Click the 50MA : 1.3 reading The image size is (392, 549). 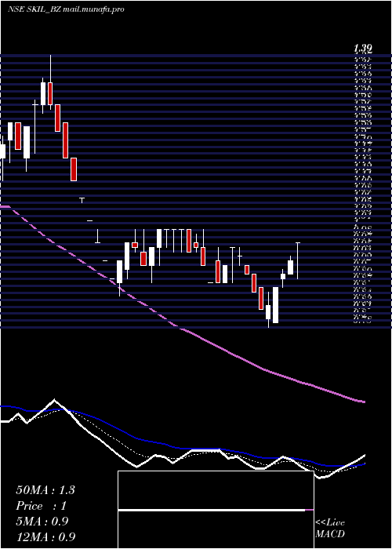[45, 490]
